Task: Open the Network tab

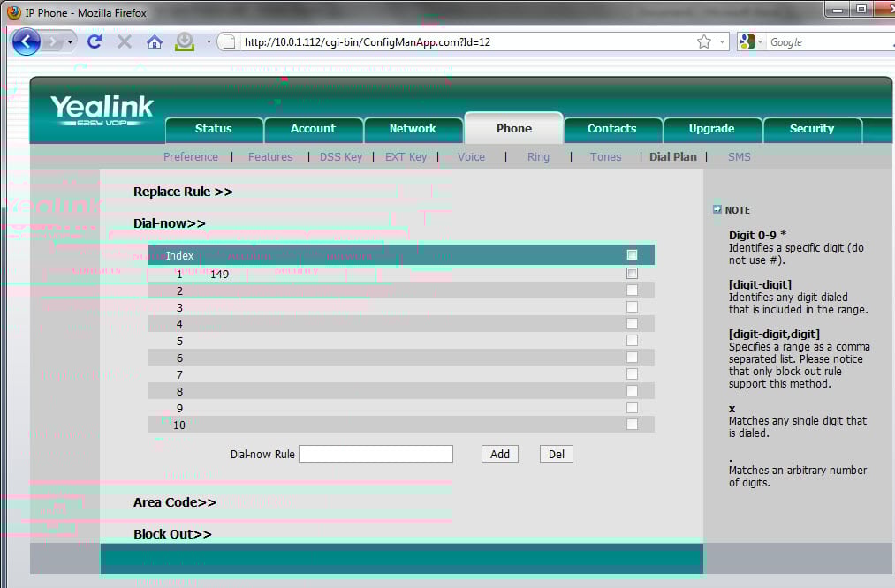Action: (413, 129)
